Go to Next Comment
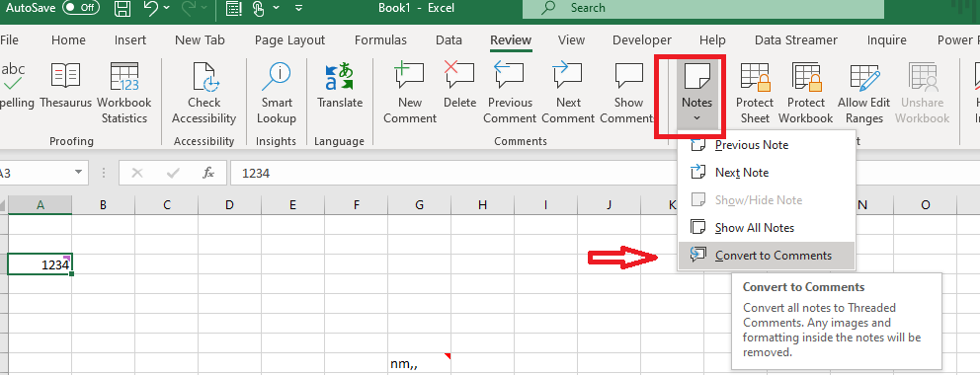 [568, 93]
